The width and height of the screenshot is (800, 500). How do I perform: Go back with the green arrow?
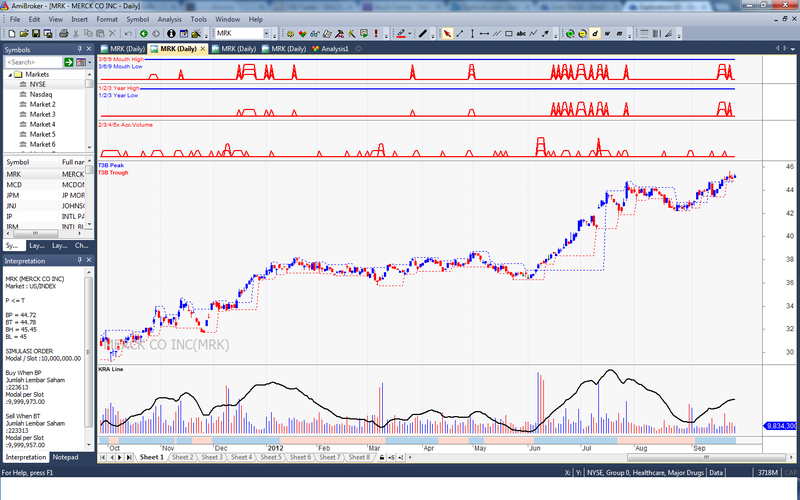[x=144, y=34]
